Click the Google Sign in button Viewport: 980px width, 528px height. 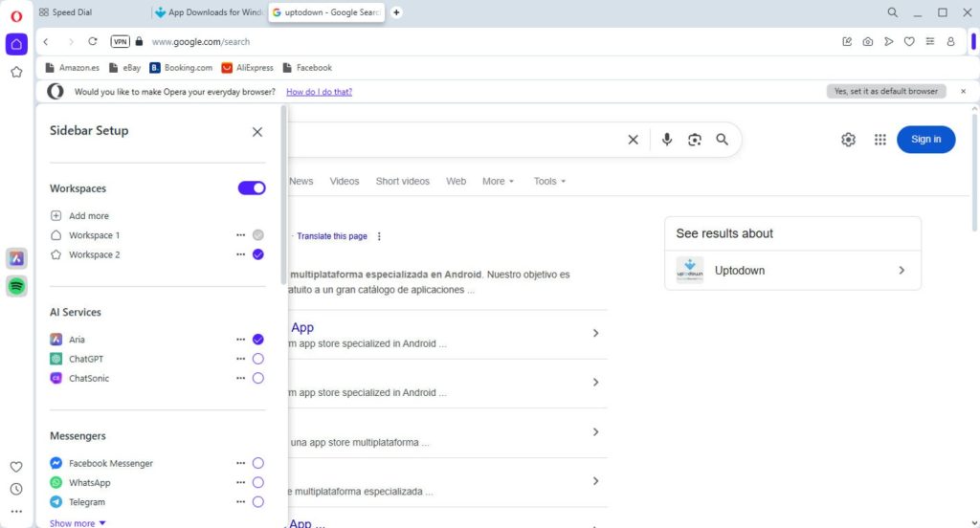click(925, 140)
